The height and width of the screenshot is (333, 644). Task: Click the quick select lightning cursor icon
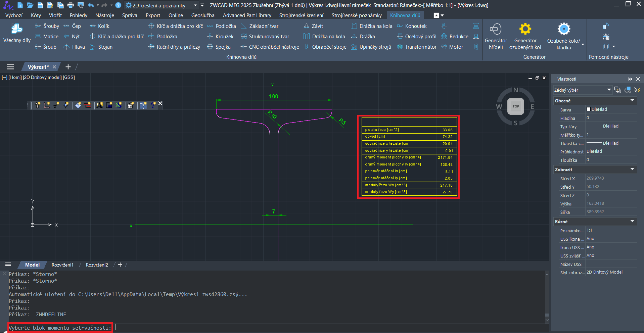coord(637,90)
